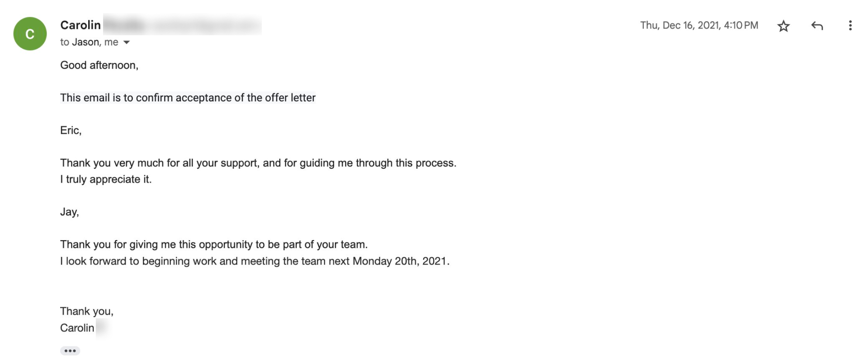This screenshot has height=364, width=868.
Task: Open the three-dot More options menu
Action: point(850,26)
